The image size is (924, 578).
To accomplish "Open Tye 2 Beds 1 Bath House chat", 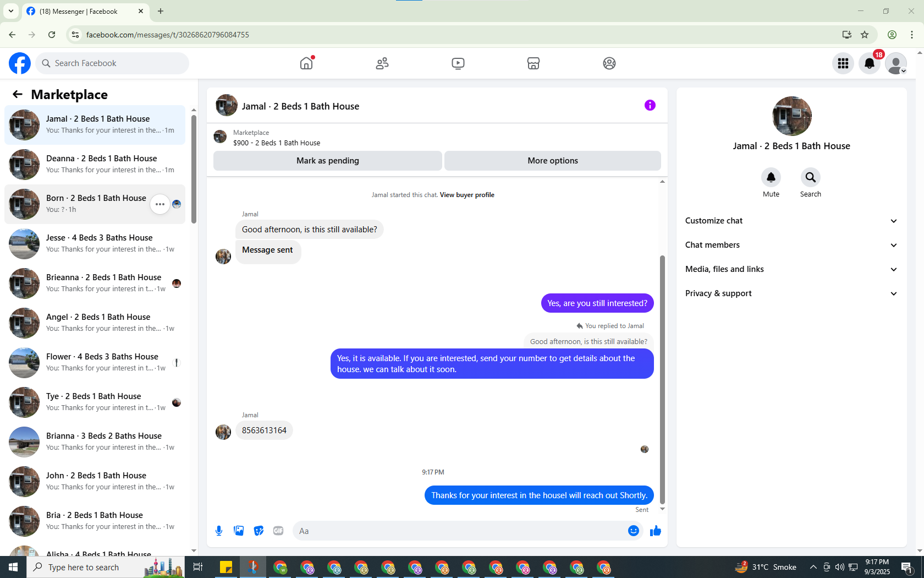I will (x=95, y=402).
